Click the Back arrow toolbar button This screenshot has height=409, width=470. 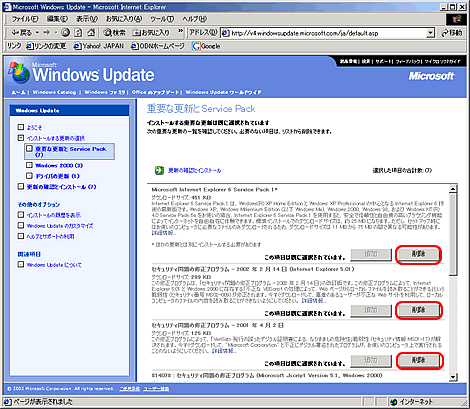pyautogui.click(x=22, y=32)
